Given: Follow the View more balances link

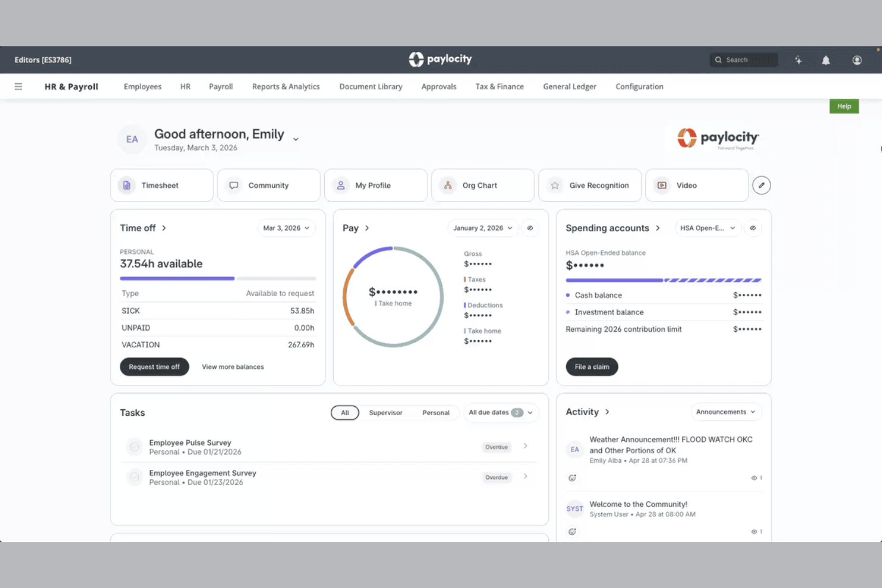Looking at the screenshot, I should coord(233,367).
